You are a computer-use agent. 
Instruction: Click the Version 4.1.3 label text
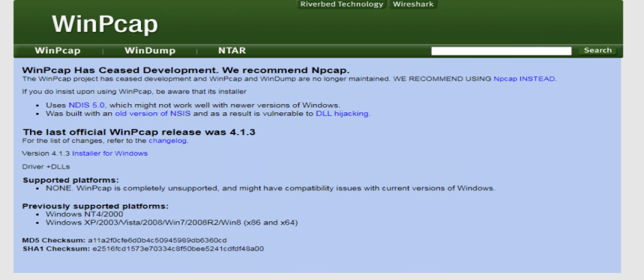click(x=46, y=154)
